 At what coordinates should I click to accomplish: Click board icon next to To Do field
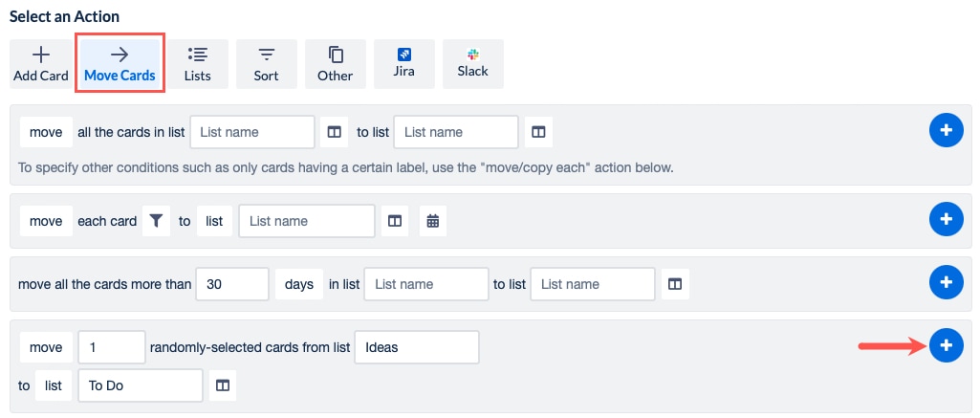[222, 385]
